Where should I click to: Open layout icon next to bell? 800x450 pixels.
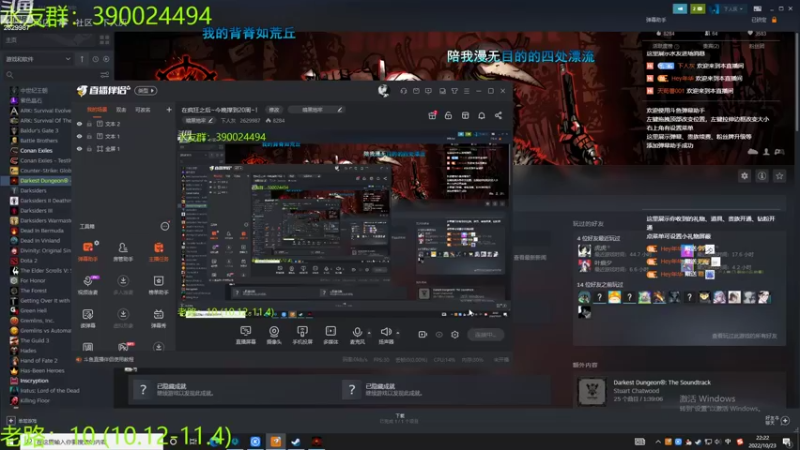tap(465, 116)
